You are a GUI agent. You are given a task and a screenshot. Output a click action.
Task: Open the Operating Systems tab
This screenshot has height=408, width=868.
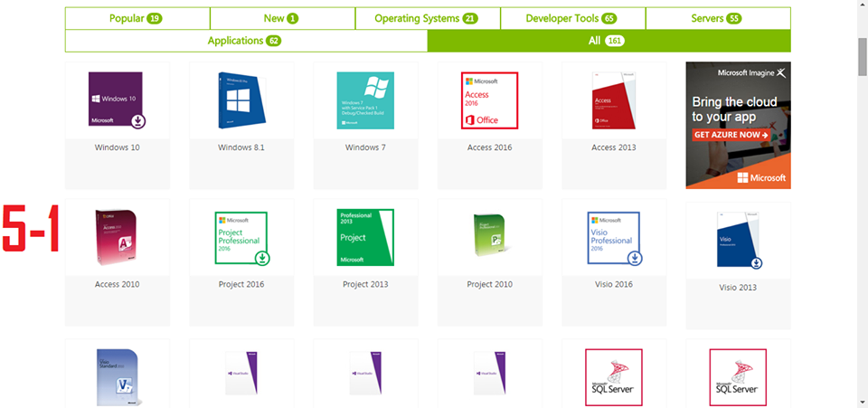point(427,18)
